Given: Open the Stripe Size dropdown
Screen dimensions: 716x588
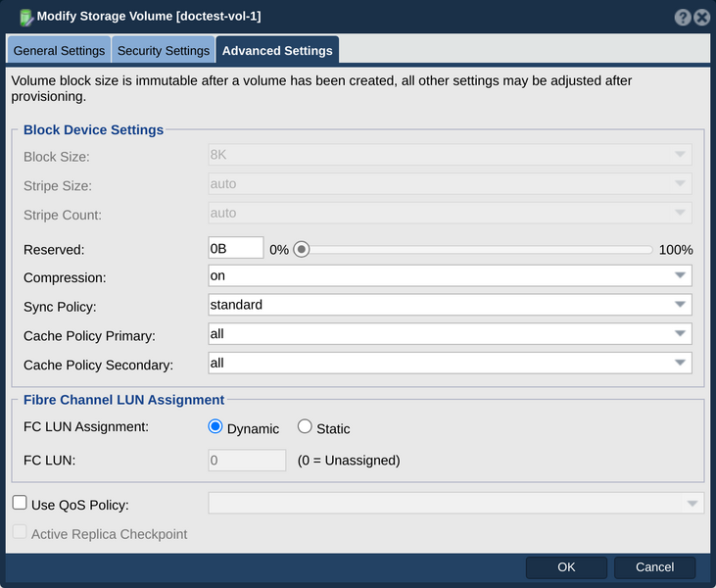Looking at the screenshot, I should click(450, 183).
